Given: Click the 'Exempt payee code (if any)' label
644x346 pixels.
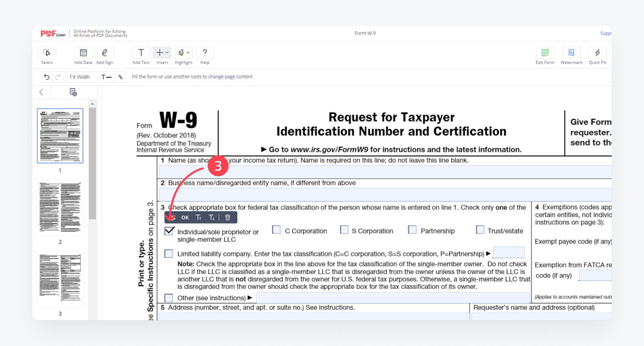Looking at the screenshot, I should [x=573, y=242].
